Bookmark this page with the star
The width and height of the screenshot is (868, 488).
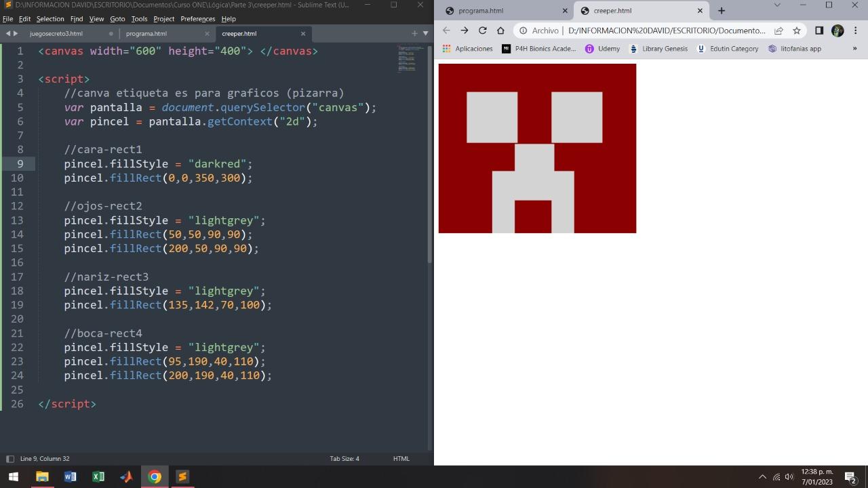coord(797,30)
